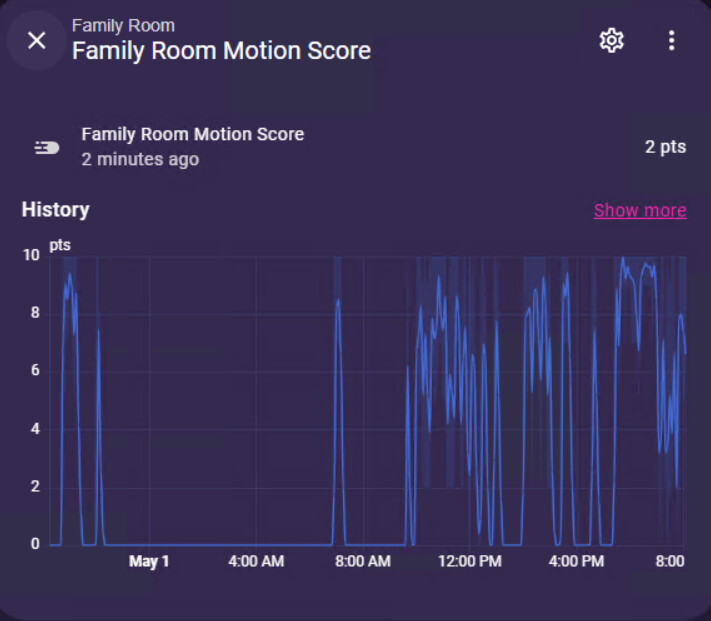
Task: Click the 4:00 PM time axis label
Action: pyautogui.click(x=576, y=562)
